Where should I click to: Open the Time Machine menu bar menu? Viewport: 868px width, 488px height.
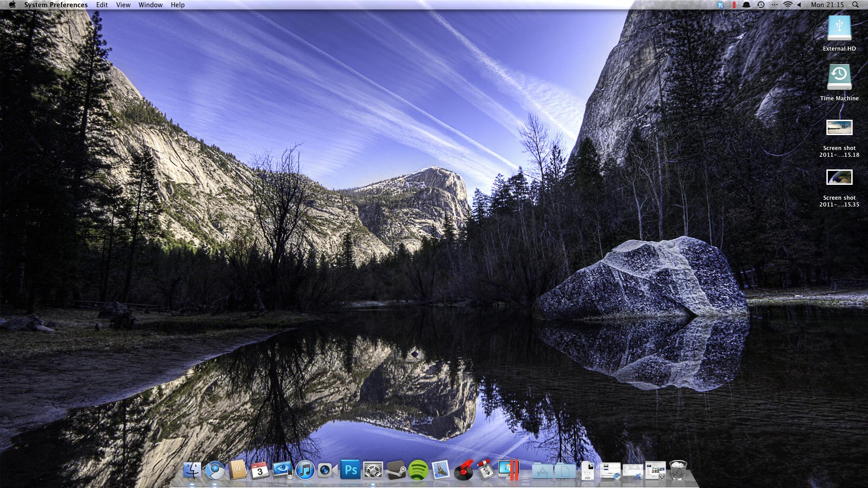point(761,5)
